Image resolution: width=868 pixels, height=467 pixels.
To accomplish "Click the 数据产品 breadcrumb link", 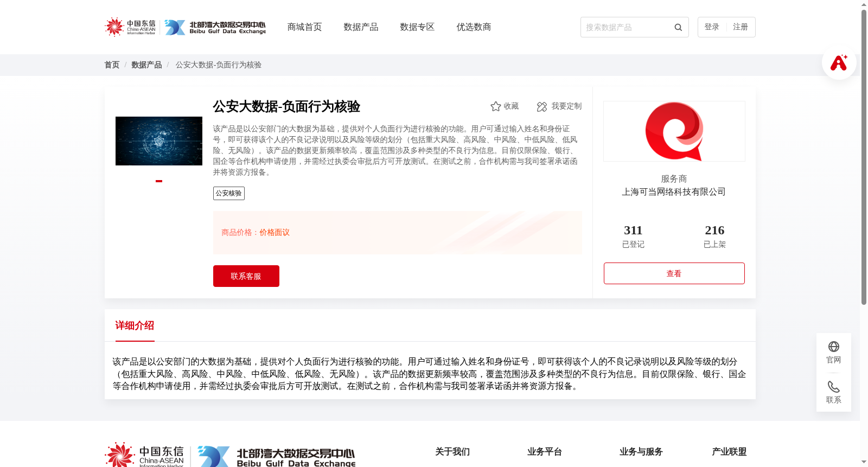I will [146, 65].
